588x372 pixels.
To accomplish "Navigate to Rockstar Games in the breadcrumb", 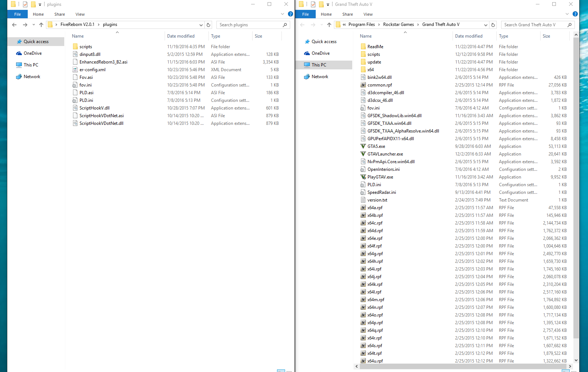I will 399,24.
